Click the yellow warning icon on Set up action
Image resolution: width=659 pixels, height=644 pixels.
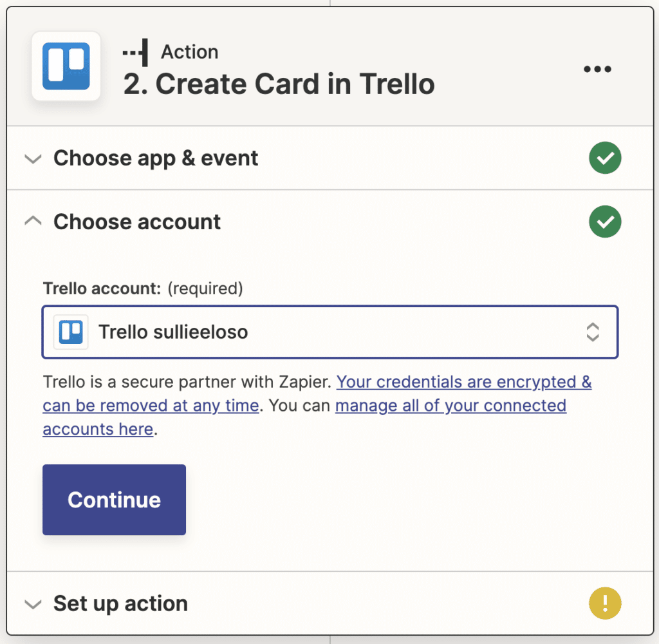pyautogui.click(x=604, y=603)
